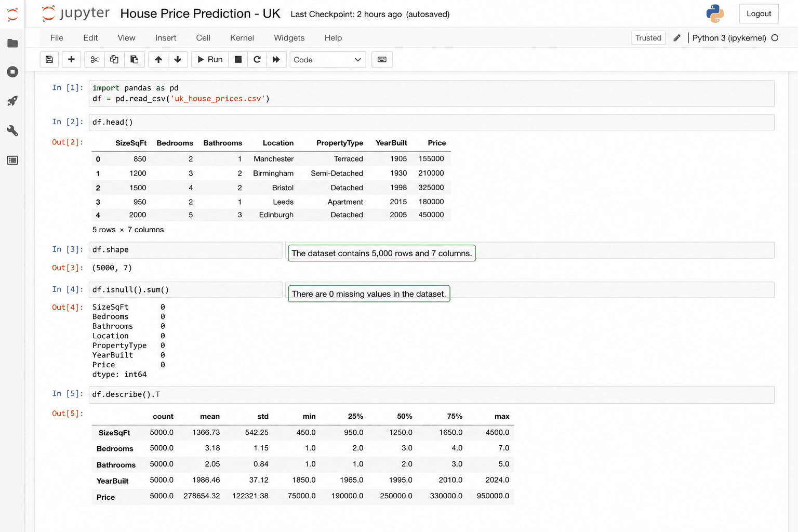The height and width of the screenshot is (532, 798).
Task: Rename notebook title House Price Prediction - UK
Action: click(x=200, y=14)
